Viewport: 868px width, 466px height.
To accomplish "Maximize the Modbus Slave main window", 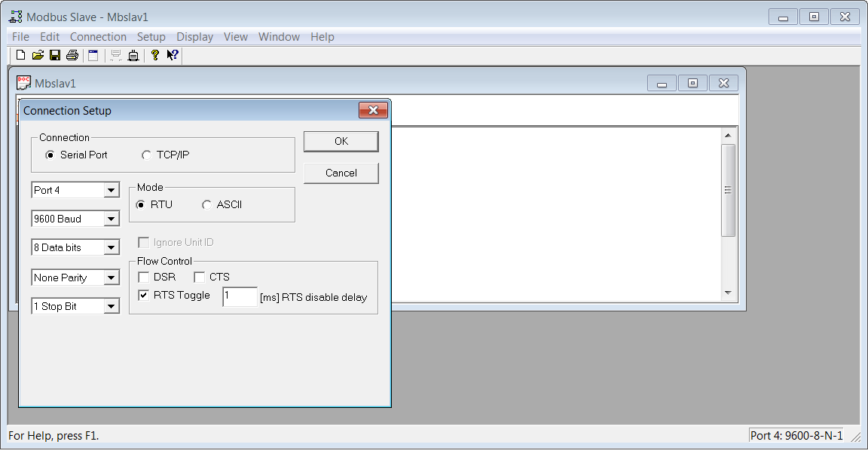I will [815, 17].
